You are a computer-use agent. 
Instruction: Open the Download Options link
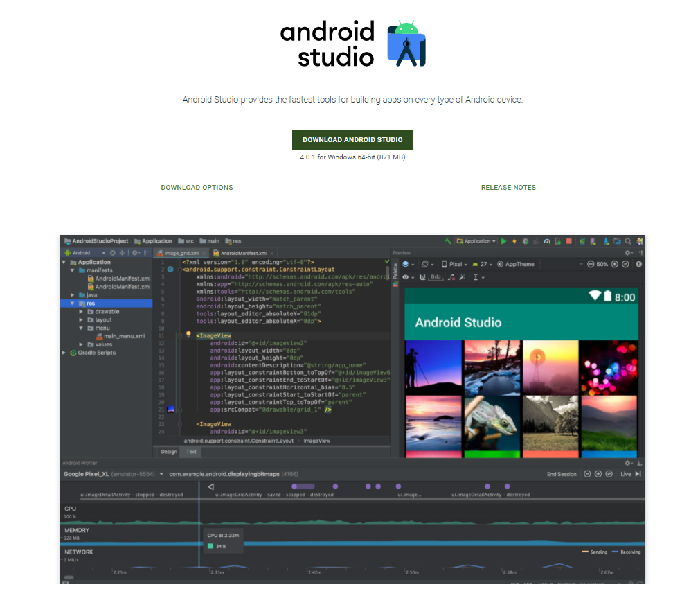coord(197,188)
